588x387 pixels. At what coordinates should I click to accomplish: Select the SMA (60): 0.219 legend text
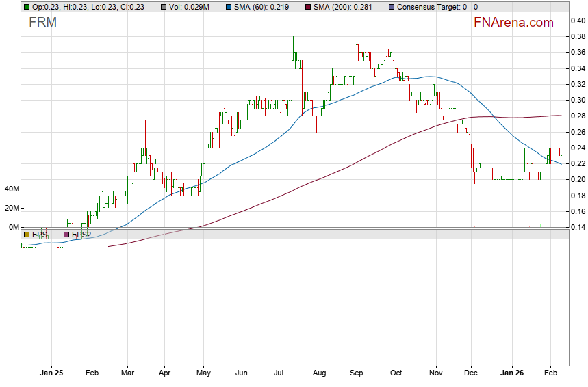coord(267,7)
